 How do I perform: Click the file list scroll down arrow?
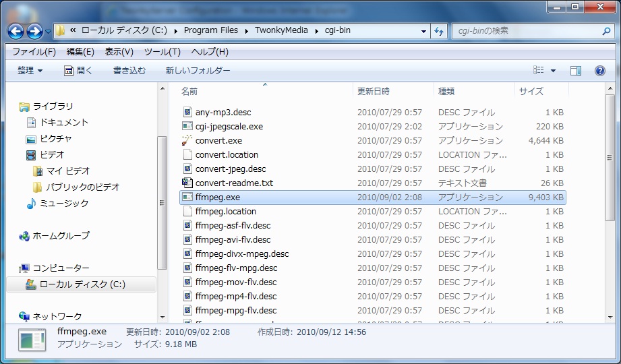(x=610, y=317)
